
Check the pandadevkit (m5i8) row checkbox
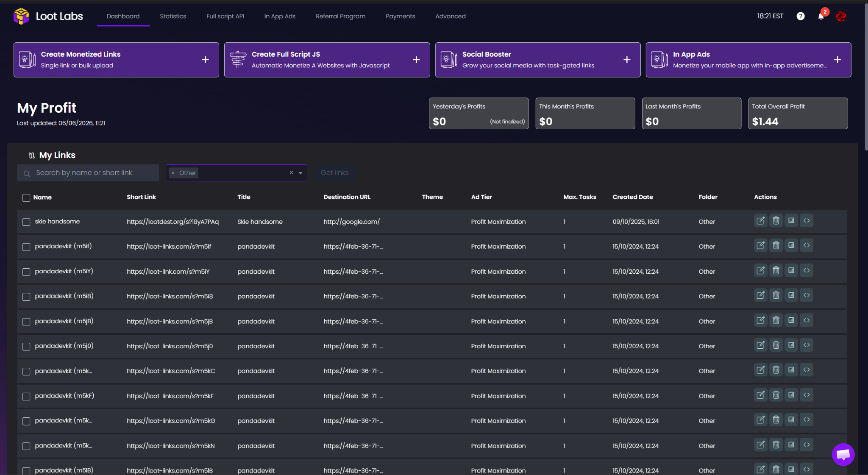[26, 297]
